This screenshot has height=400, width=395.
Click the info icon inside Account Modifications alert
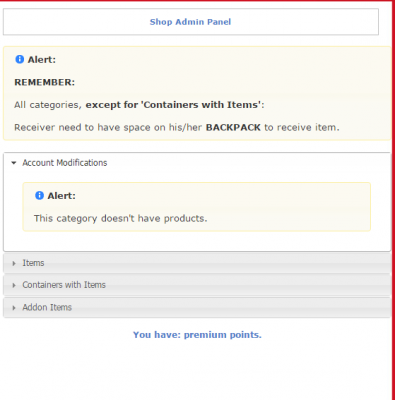tap(39, 195)
